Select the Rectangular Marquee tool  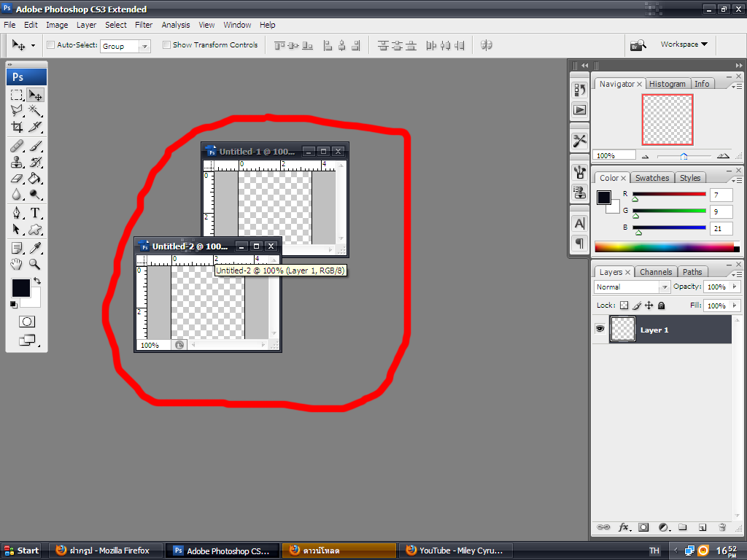pos(17,96)
